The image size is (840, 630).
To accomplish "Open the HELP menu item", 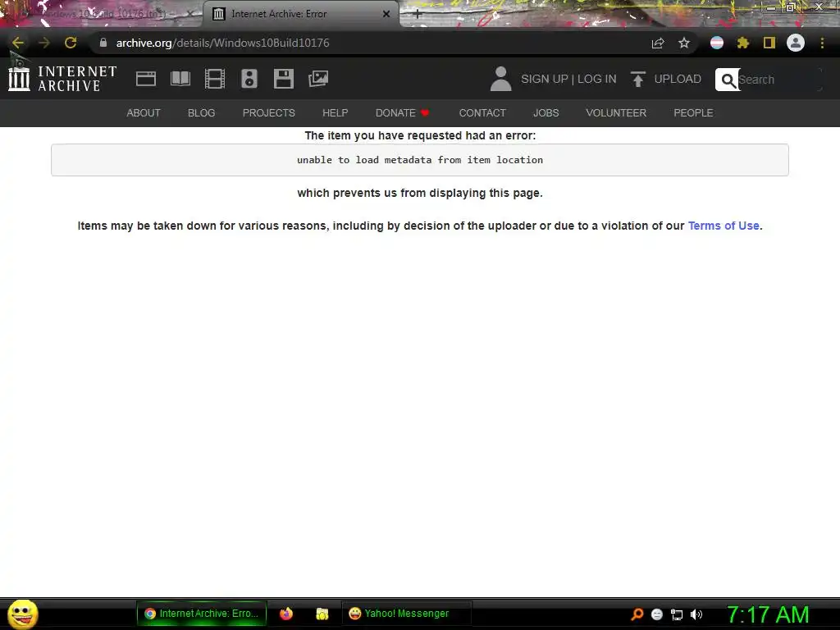I will click(336, 113).
